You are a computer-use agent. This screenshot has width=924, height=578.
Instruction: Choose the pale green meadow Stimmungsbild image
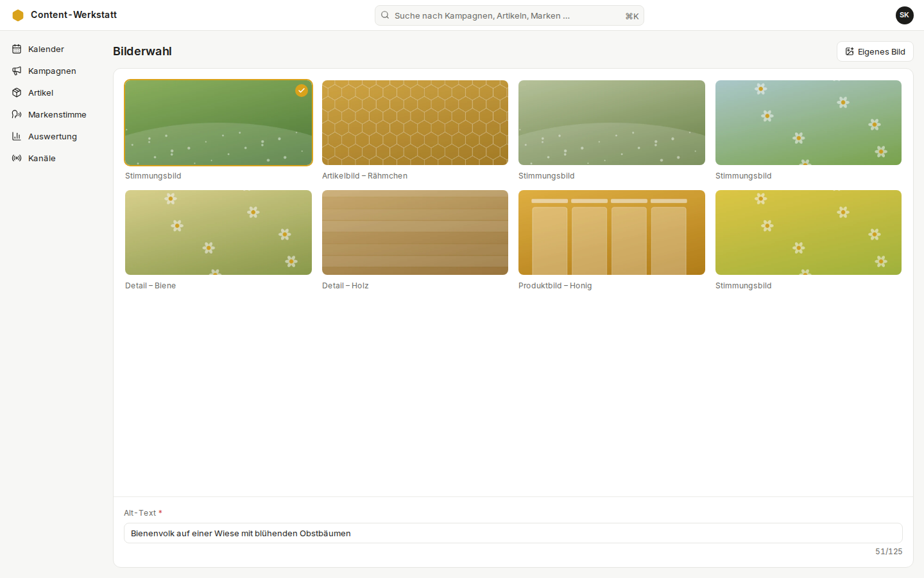(612, 123)
